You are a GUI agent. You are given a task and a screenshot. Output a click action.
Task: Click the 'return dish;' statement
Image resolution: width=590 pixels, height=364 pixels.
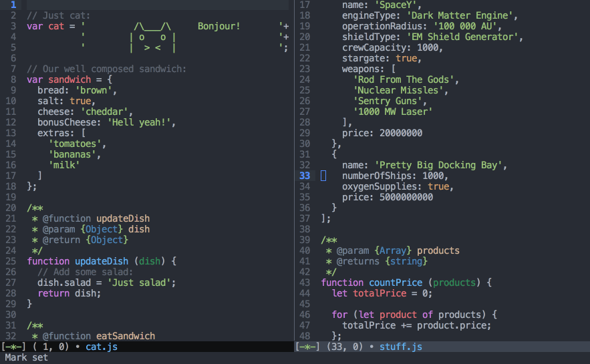[x=69, y=293]
